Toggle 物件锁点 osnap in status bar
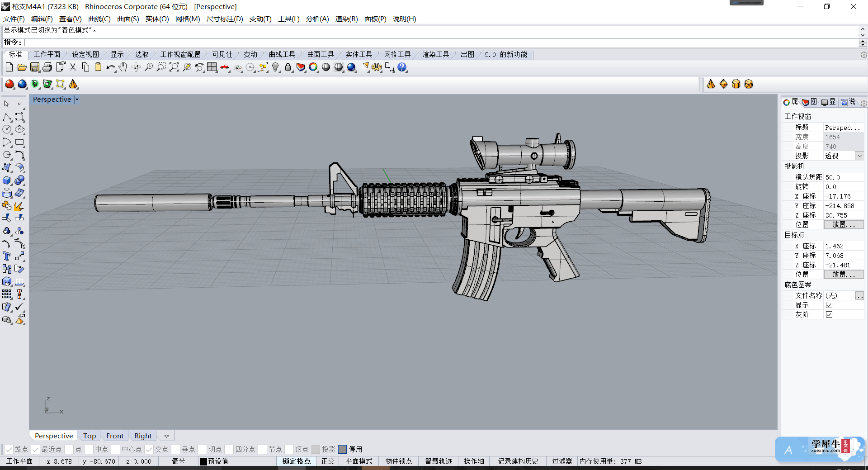868x470 pixels. point(399,461)
